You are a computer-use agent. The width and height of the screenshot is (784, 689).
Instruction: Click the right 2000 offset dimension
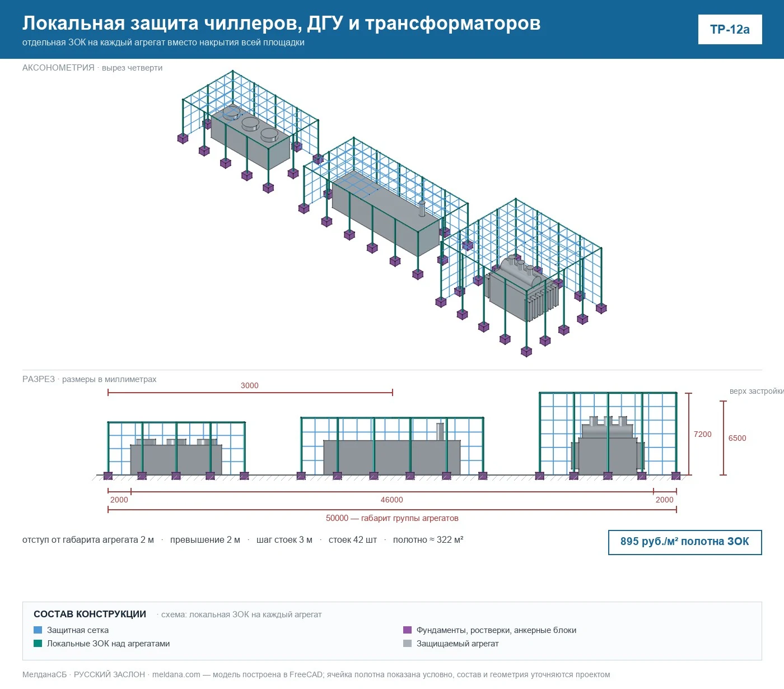tap(664, 500)
